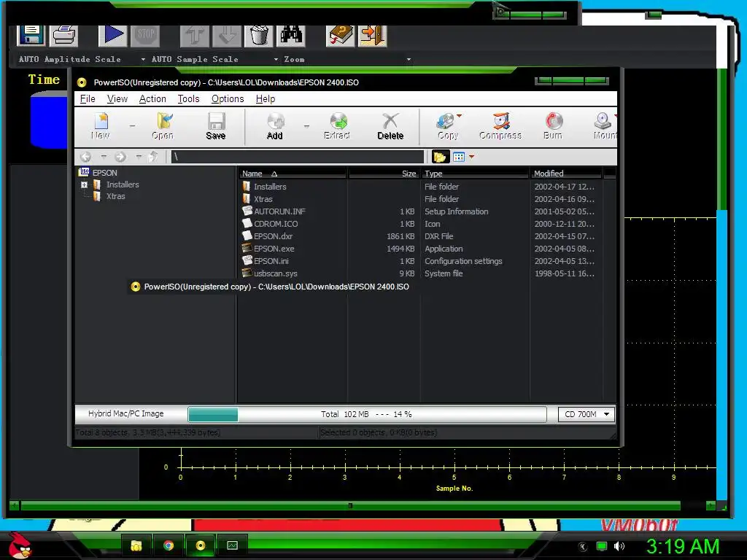Image resolution: width=747 pixels, height=560 pixels.
Task: Toggle the folders pane icon
Action: (439, 157)
